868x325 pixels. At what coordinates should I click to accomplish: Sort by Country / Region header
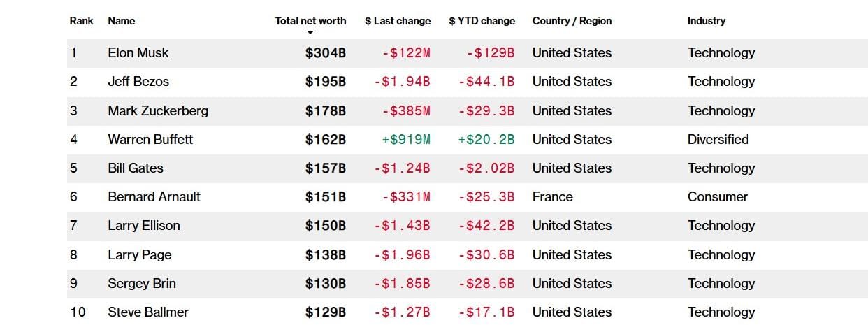[x=572, y=21]
